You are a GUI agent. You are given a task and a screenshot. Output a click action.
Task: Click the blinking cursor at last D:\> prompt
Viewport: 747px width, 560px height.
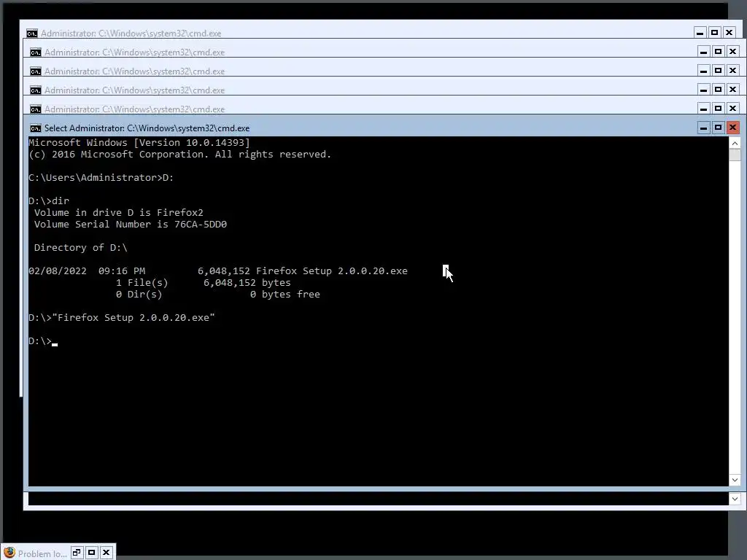(x=55, y=343)
